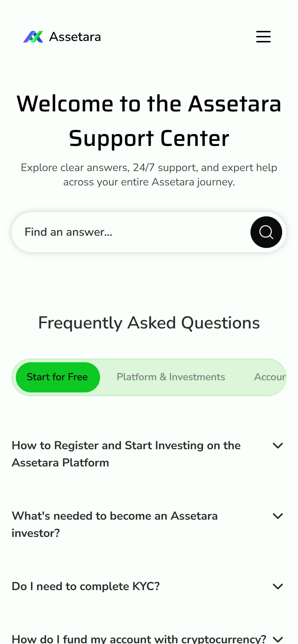Click the Assetara investor requirements question text

tap(114, 524)
